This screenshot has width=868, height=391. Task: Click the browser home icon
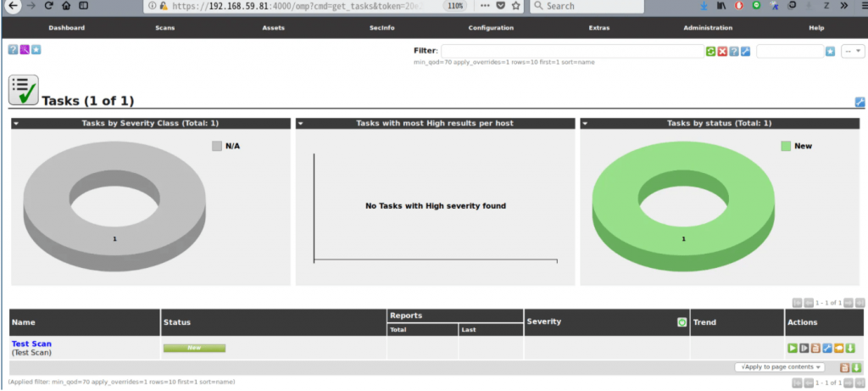66,6
